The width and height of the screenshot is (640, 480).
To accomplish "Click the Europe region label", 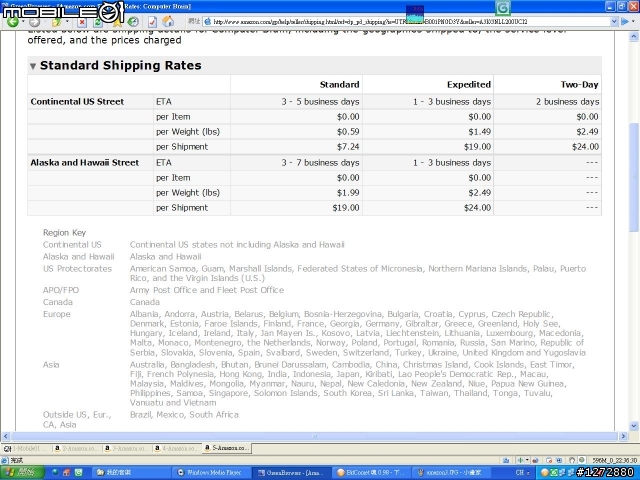I will click(57, 314).
